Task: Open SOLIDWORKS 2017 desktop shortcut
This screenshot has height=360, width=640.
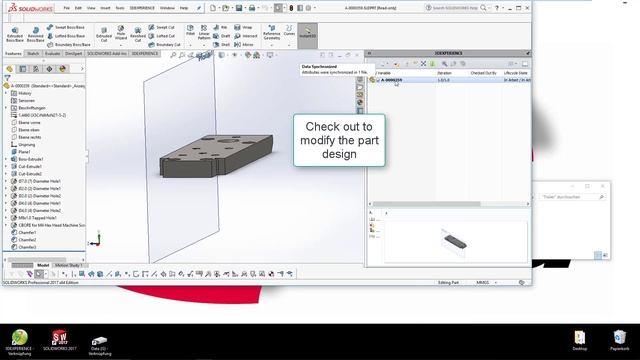Action: tap(60, 341)
